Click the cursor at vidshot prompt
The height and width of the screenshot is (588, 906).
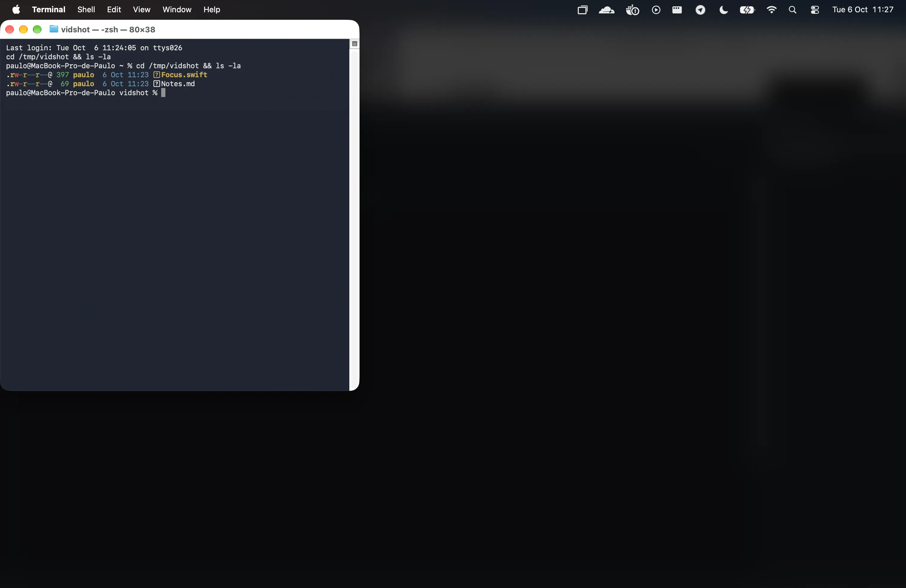(163, 93)
